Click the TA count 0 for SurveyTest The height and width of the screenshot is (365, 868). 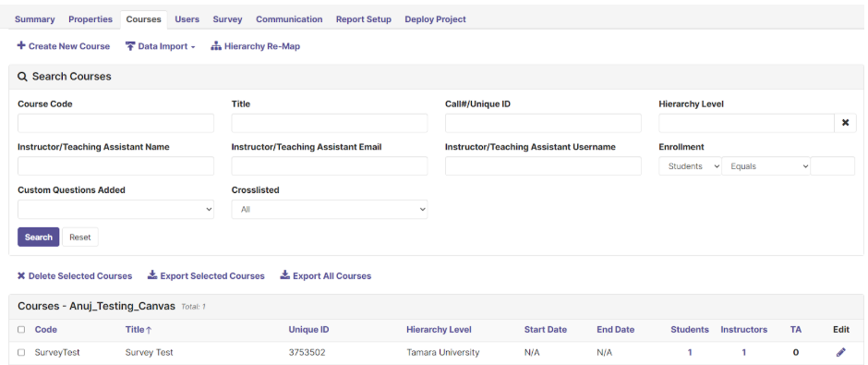[x=796, y=352]
